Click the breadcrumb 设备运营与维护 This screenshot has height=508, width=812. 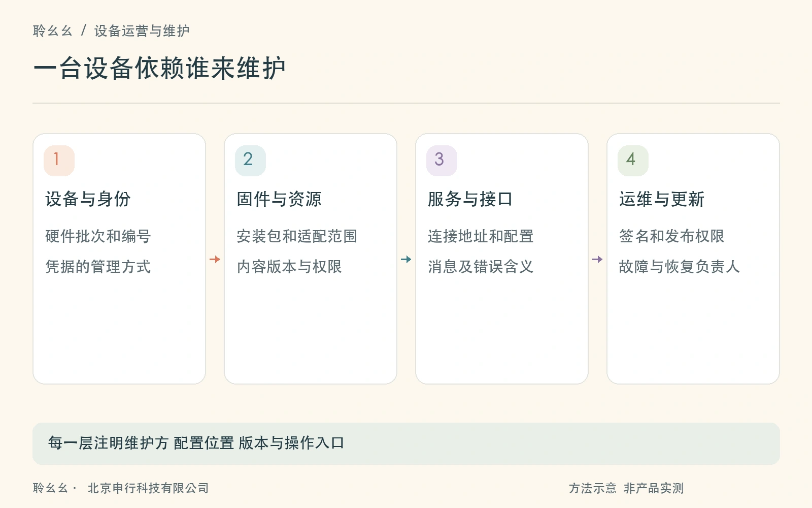point(142,31)
